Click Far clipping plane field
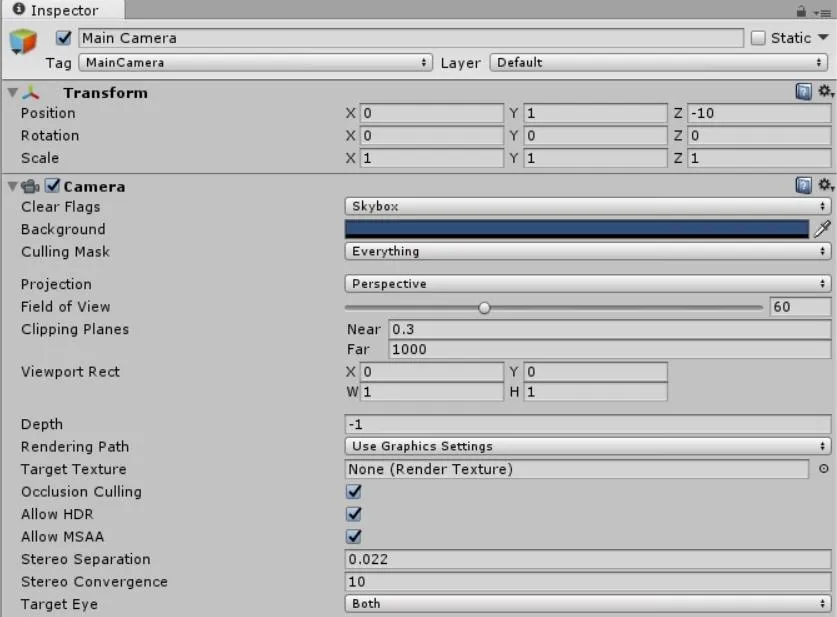Screen dimensions: 837x617 tap(610, 349)
